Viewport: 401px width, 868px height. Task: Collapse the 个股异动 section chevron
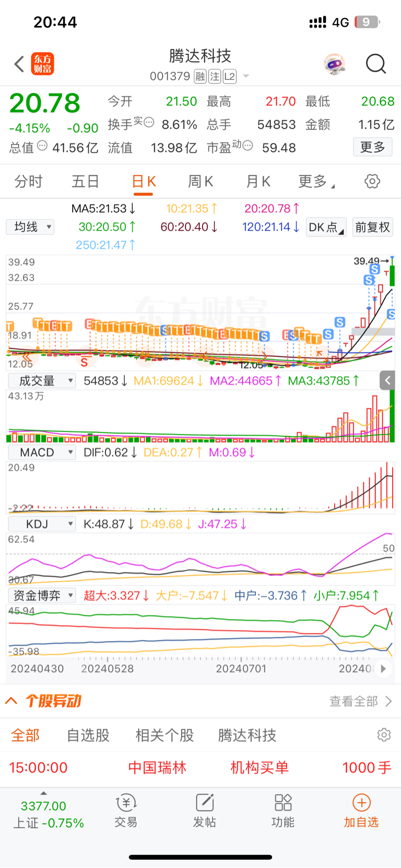(11, 701)
